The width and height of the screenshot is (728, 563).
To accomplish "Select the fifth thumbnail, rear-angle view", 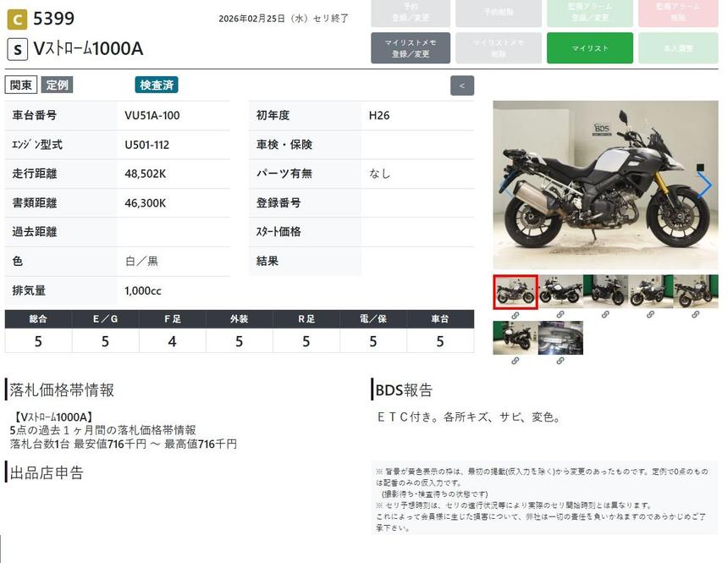I will pos(695,292).
